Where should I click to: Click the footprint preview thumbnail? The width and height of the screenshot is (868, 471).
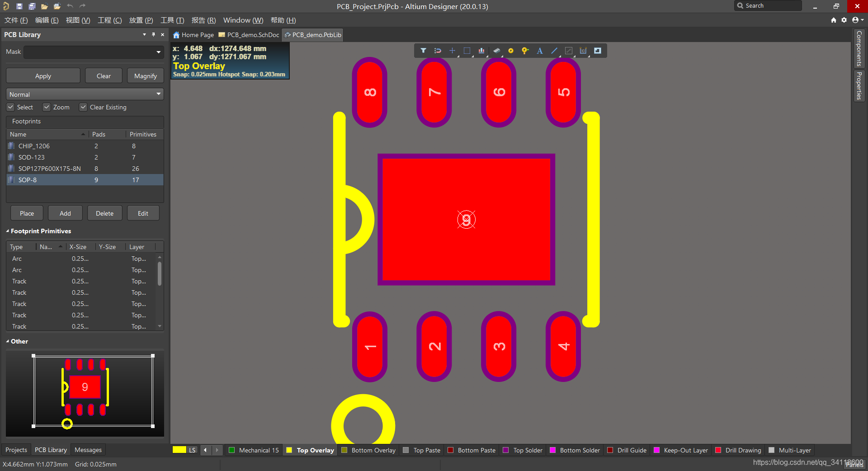tap(85, 393)
